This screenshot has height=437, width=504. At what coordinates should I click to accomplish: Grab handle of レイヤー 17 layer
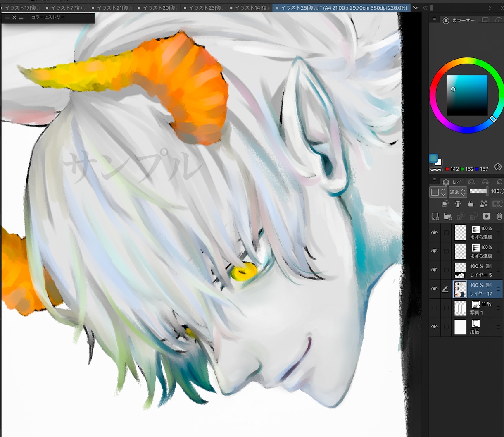tap(498, 289)
